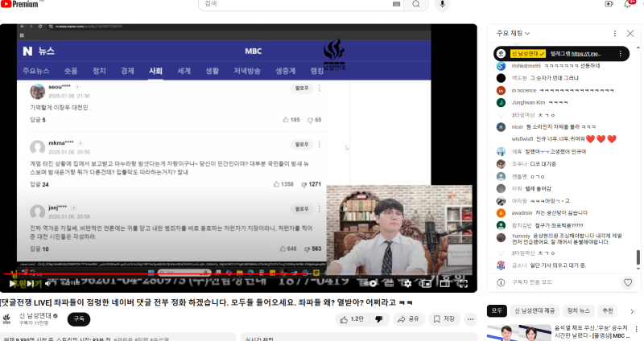The width and height of the screenshot is (644, 341).
Task: Select the 신 남성연대 제공 filter chip
Action: pyautogui.click(x=535, y=310)
